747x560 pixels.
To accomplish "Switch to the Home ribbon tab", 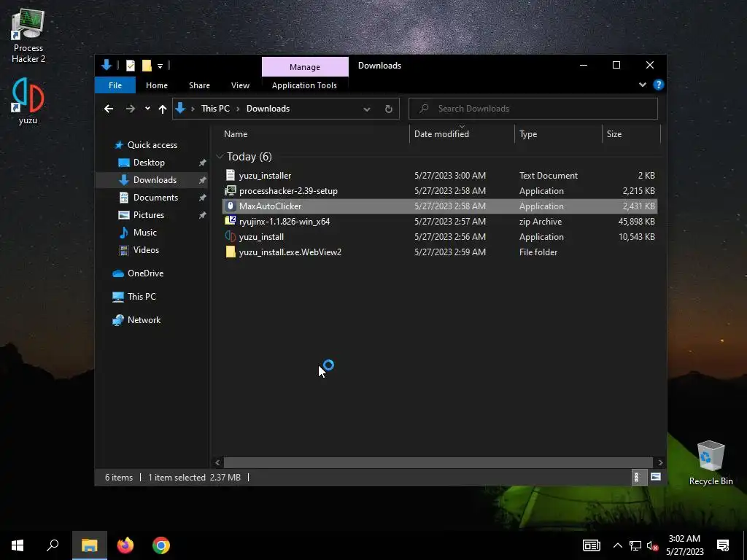I will (x=157, y=85).
